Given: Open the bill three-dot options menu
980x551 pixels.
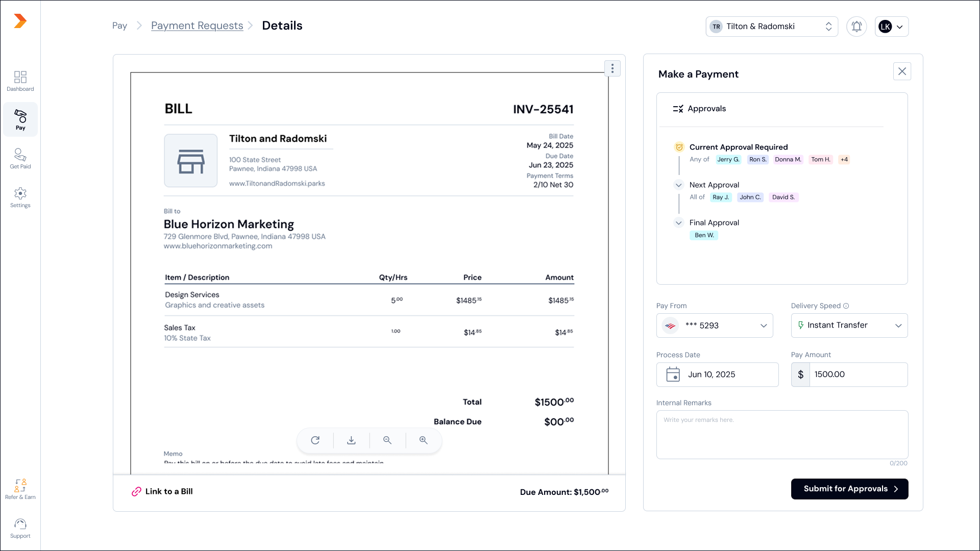Looking at the screenshot, I should [612, 68].
